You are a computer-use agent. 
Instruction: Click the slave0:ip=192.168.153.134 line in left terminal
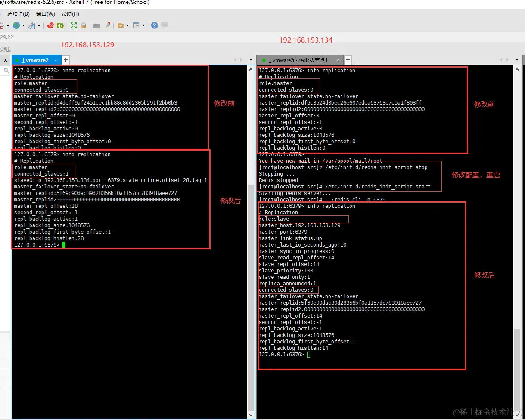point(111,180)
